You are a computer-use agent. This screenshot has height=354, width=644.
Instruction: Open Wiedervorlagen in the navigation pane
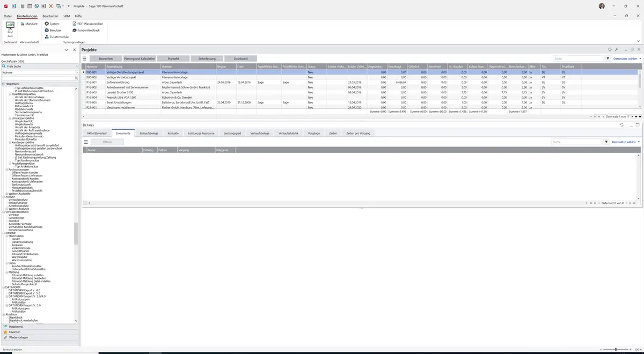coord(39,338)
